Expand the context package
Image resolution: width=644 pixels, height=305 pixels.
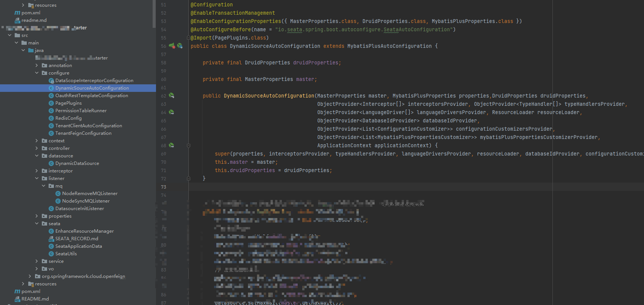tap(37, 141)
